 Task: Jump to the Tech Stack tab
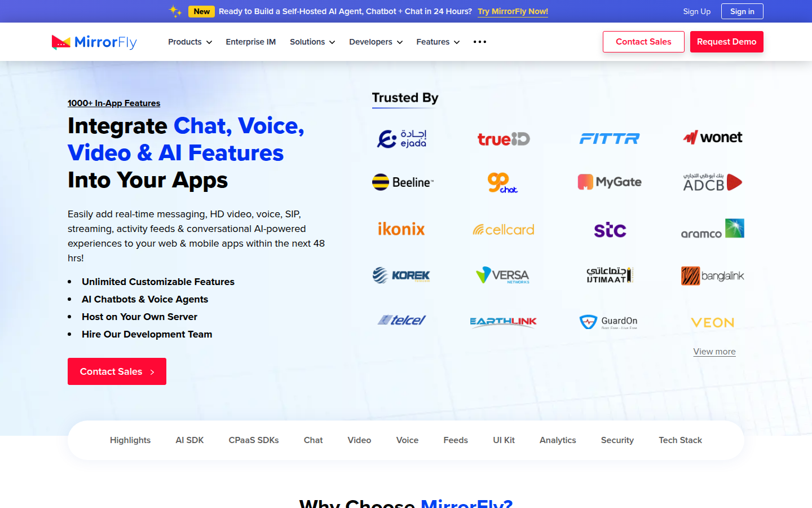click(680, 440)
